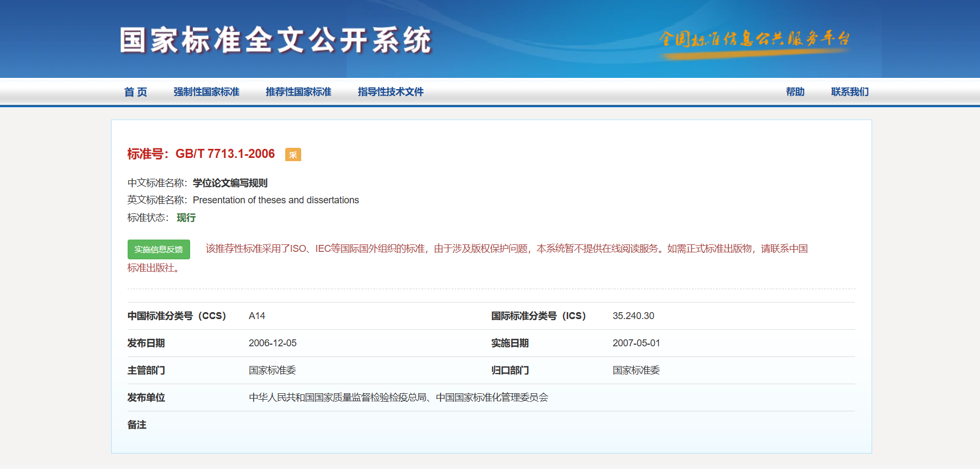The height and width of the screenshot is (469, 980).
Task: Open the 推荐性国家标准 navigation item
Action: 299,92
